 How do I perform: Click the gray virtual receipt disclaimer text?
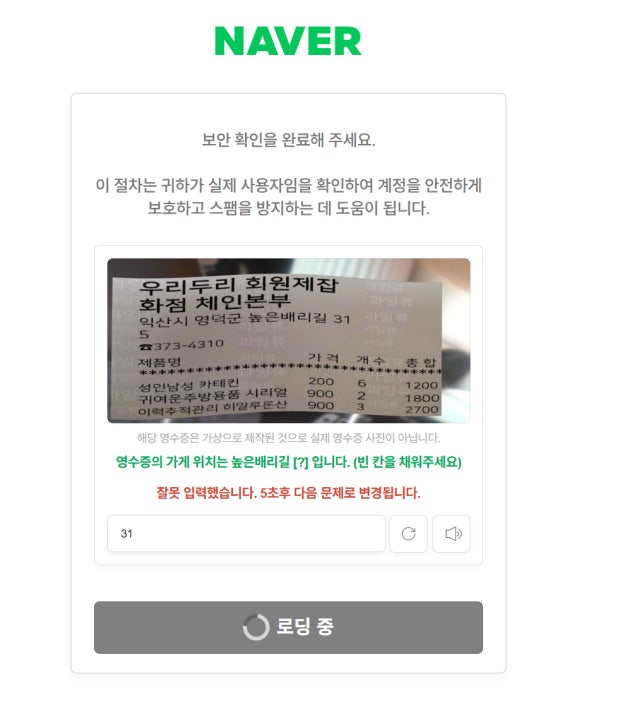(289, 438)
